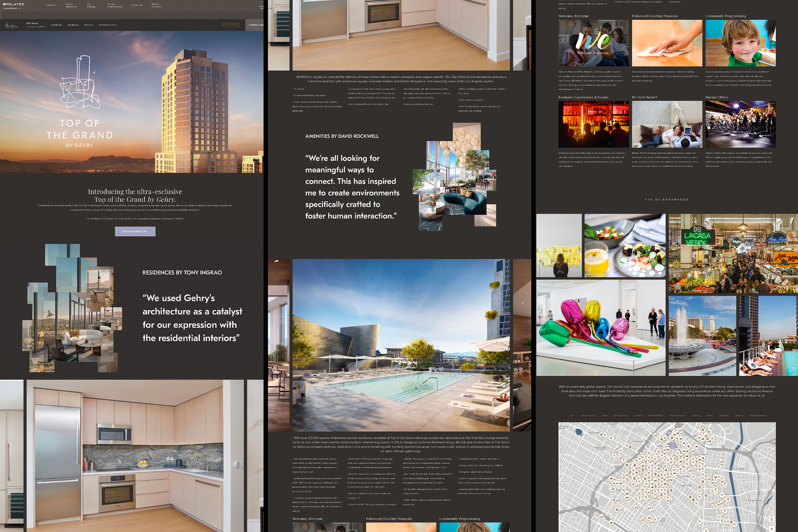
Task: Filter the map by Food & Grocery
Action: [x=678, y=416]
